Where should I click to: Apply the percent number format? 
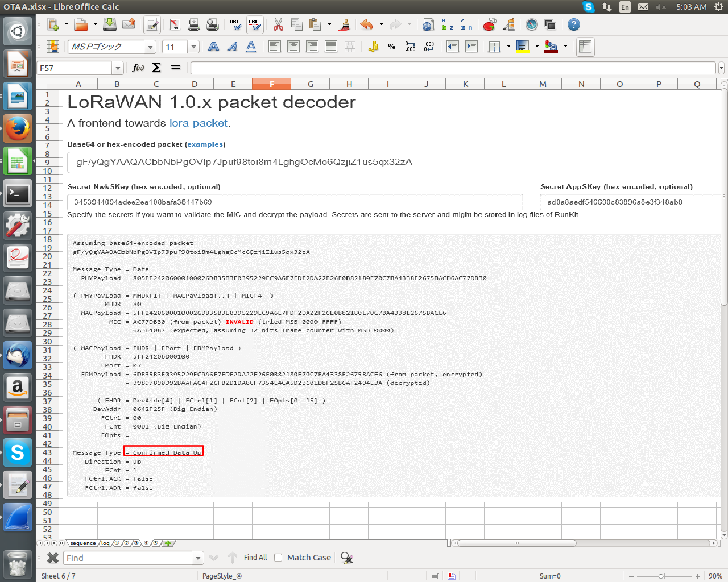click(x=391, y=47)
